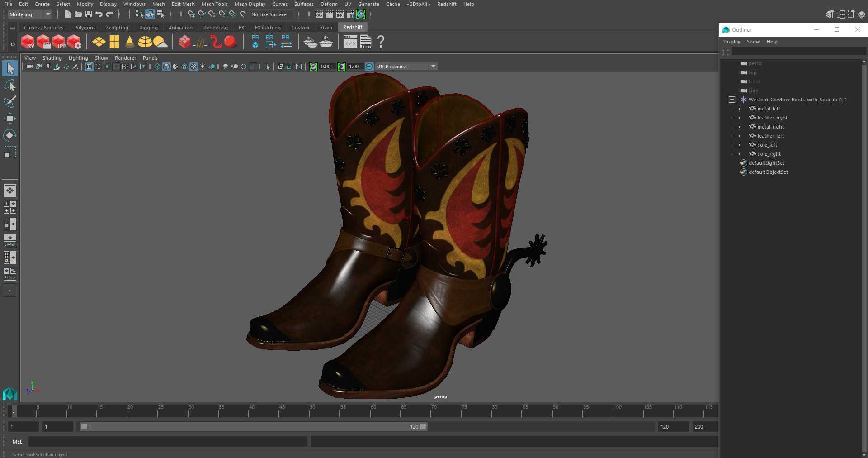Screen dimensions: 868x458
Task: Activate the Rotate tool
Action: click(x=10, y=135)
